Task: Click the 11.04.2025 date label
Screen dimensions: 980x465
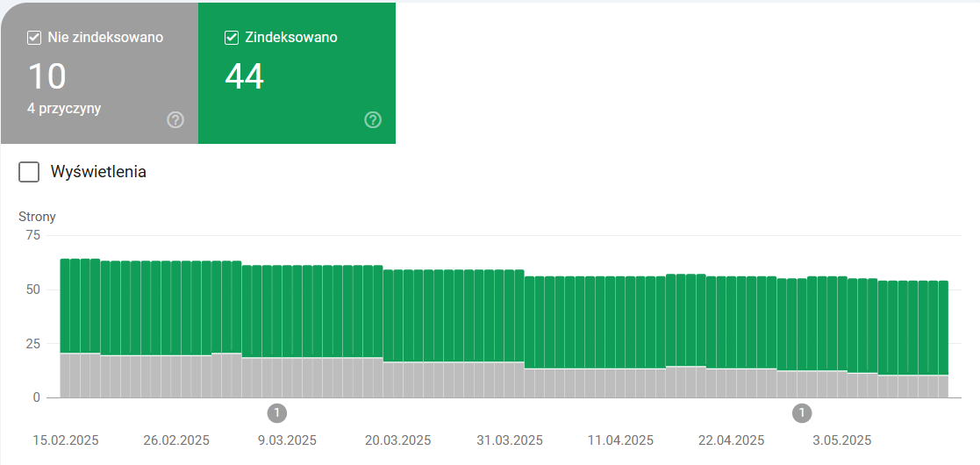Action: [620, 440]
